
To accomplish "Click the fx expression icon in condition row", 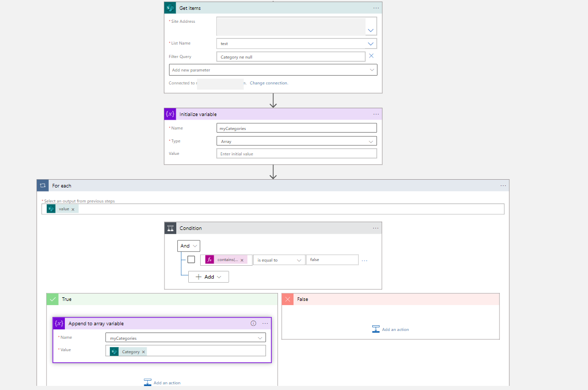I will pyautogui.click(x=209, y=259).
